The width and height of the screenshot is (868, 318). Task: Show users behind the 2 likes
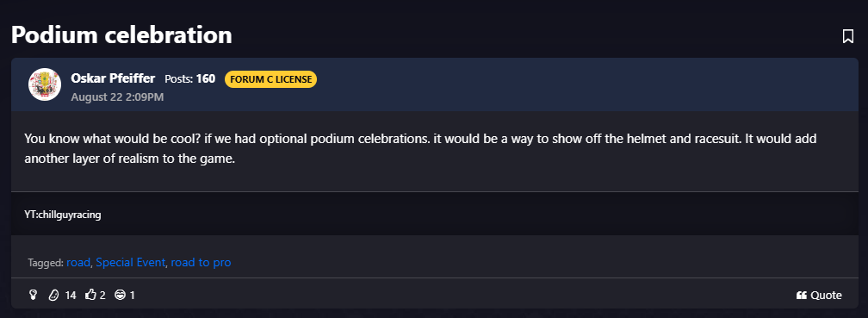(102, 296)
